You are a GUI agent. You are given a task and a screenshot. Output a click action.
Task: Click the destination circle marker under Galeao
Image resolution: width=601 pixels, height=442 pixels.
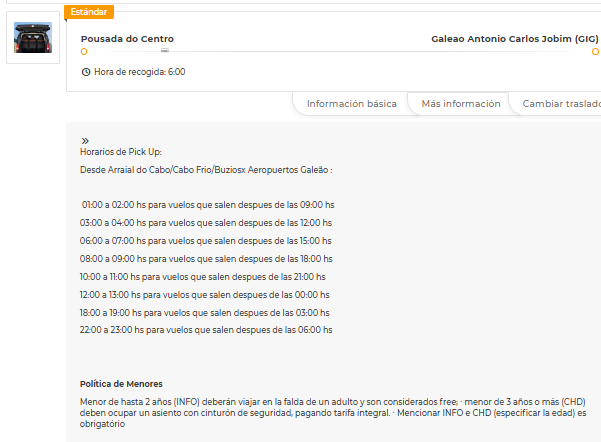coord(595,52)
